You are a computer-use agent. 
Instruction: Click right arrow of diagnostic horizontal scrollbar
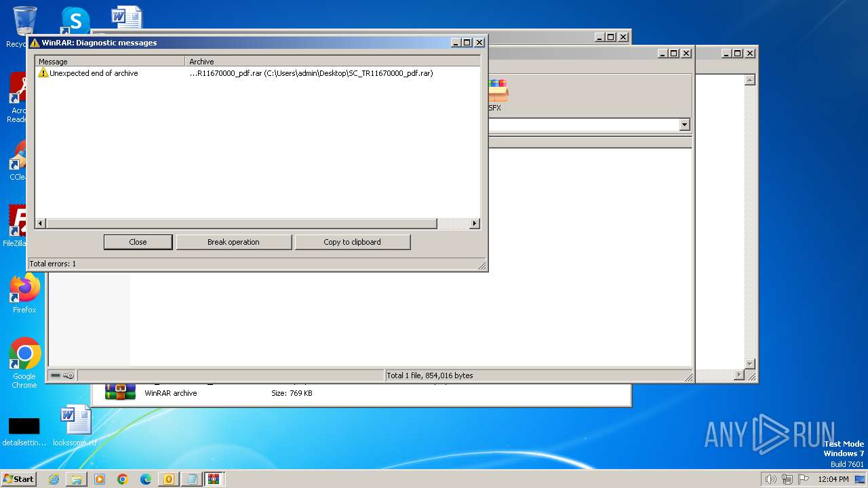[475, 224]
